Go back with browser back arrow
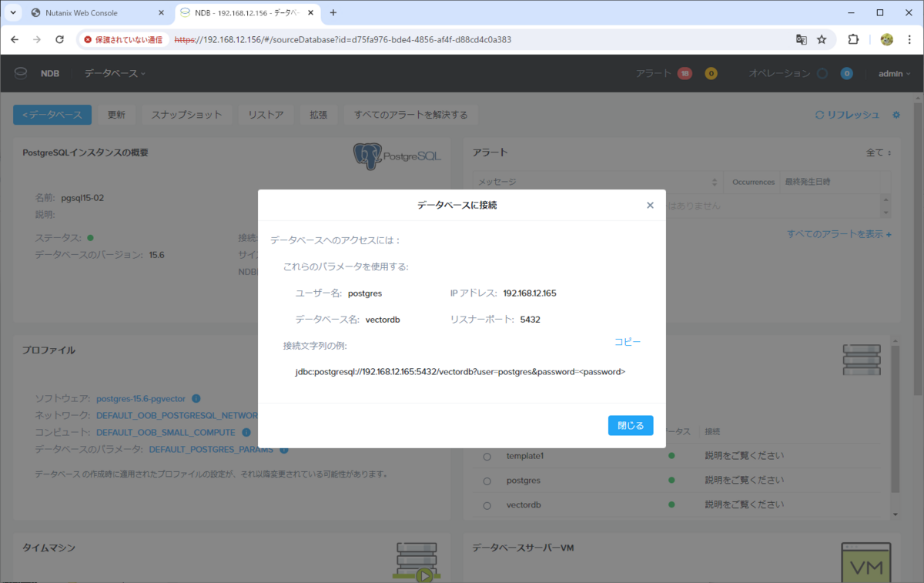 [x=15, y=39]
